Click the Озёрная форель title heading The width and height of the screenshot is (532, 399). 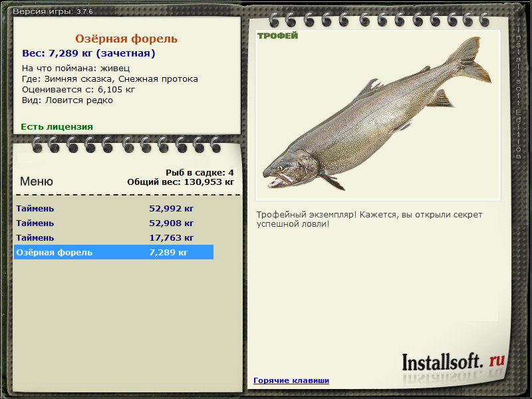point(126,39)
